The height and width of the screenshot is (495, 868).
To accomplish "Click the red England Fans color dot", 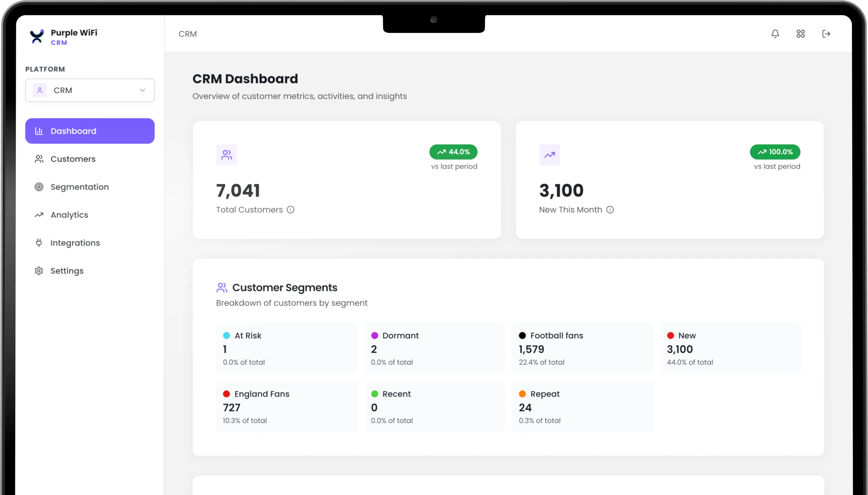I will pyautogui.click(x=226, y=394).
